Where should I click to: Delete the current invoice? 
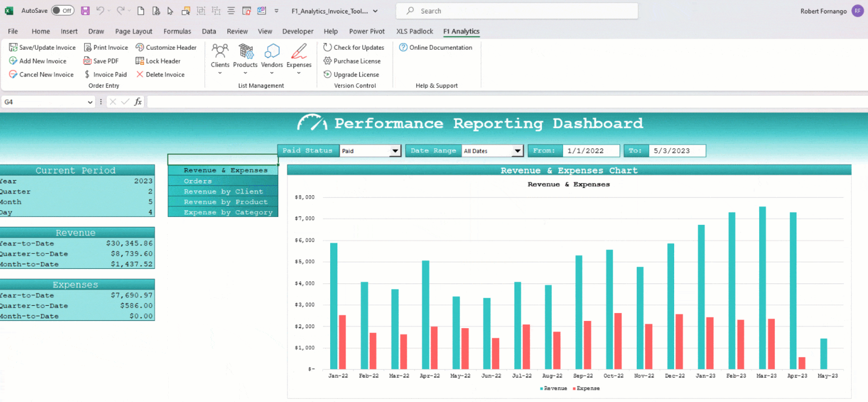(161, 74)
